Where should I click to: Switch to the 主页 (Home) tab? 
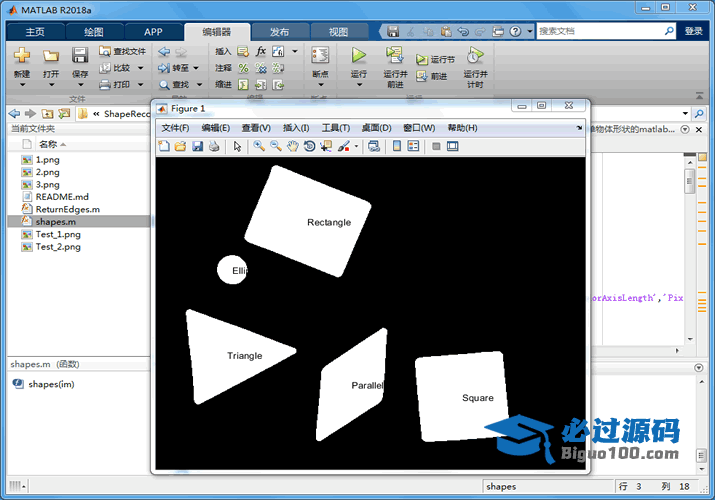click(35, 32)
